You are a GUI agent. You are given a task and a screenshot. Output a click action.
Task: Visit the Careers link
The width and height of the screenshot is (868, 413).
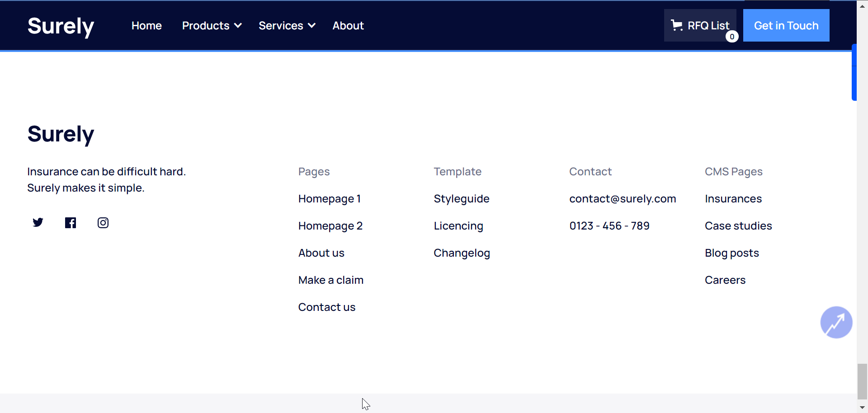click(725, 280)
